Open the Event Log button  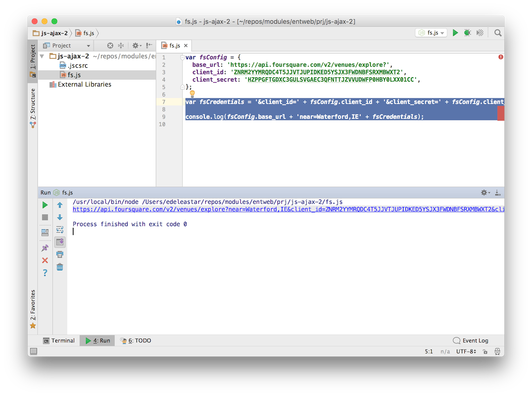(470, 341)
